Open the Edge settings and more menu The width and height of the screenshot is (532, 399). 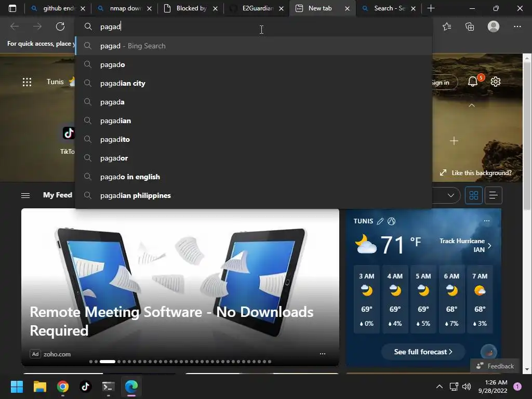click(517, 26)
